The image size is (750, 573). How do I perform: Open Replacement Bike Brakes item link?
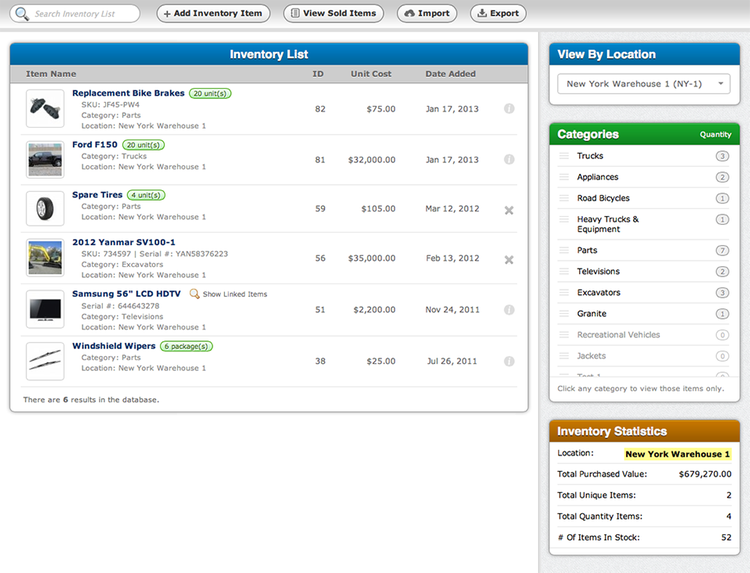click(x=128, y=93)
